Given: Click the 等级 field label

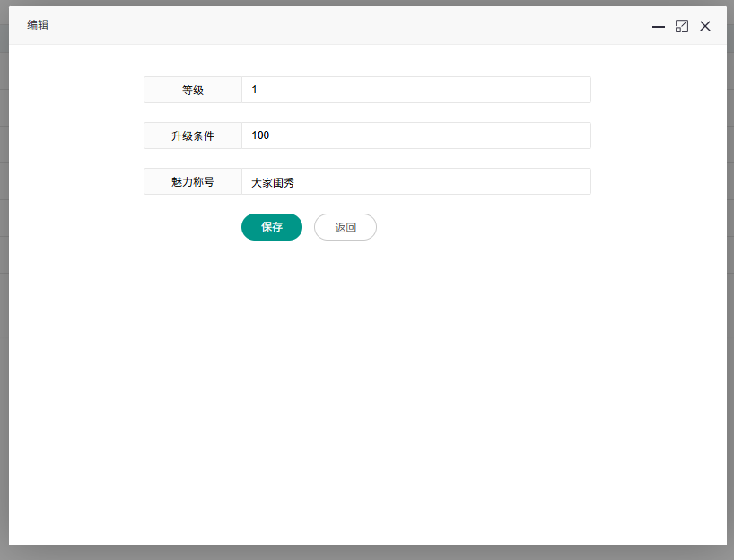Looking at the screenshot, I should click(x=193, y=90).
